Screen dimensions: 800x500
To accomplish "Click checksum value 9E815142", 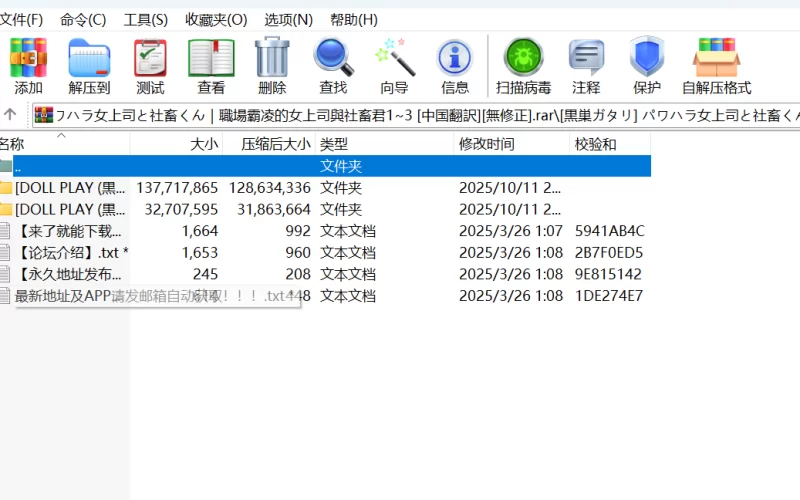I will 608,274.
